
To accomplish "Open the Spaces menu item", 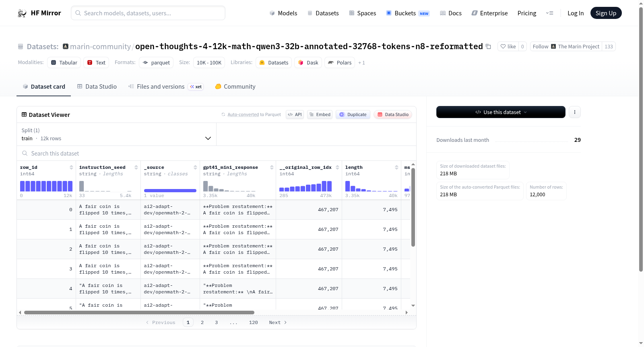I will tap(362, 13).
